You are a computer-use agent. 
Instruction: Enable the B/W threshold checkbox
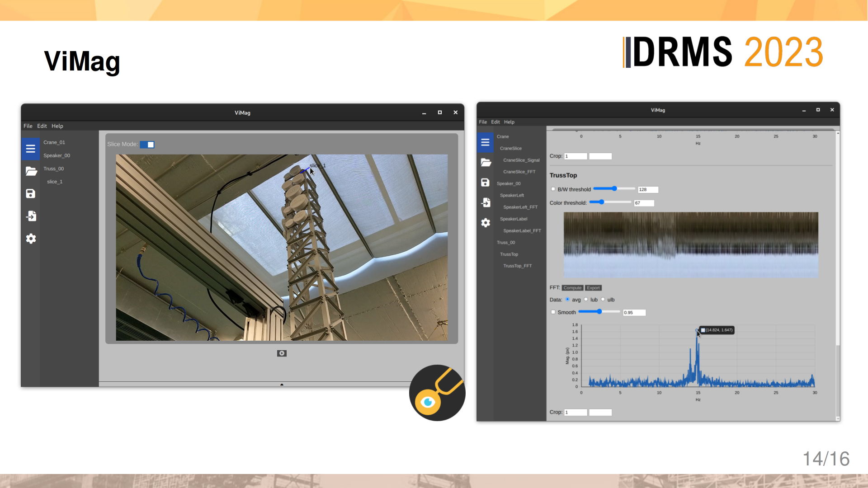click(x=553, y=189)
